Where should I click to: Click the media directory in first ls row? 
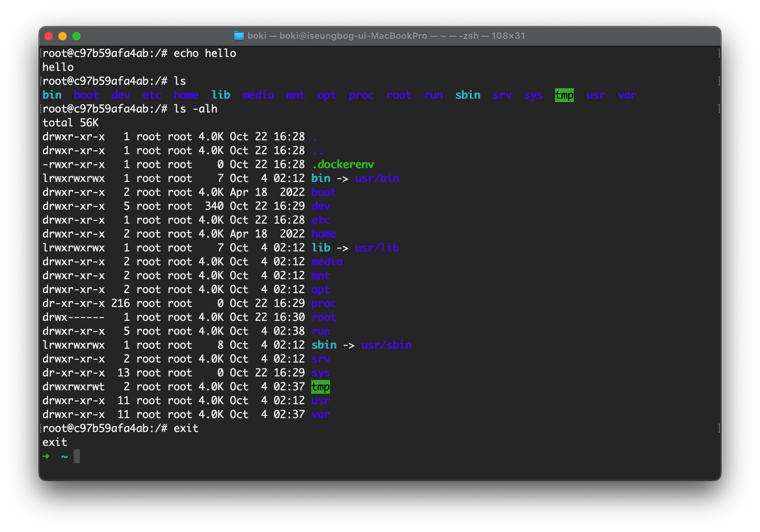click(258, 95)
